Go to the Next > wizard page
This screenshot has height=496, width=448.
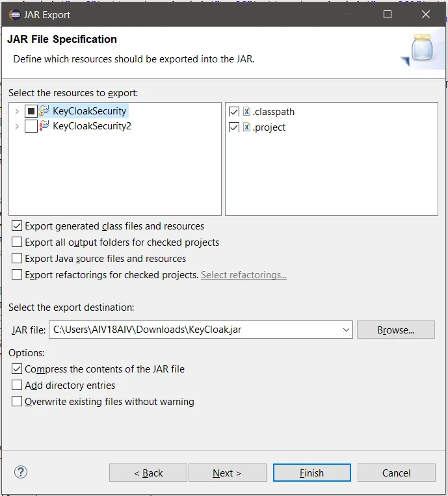point(227,473)
